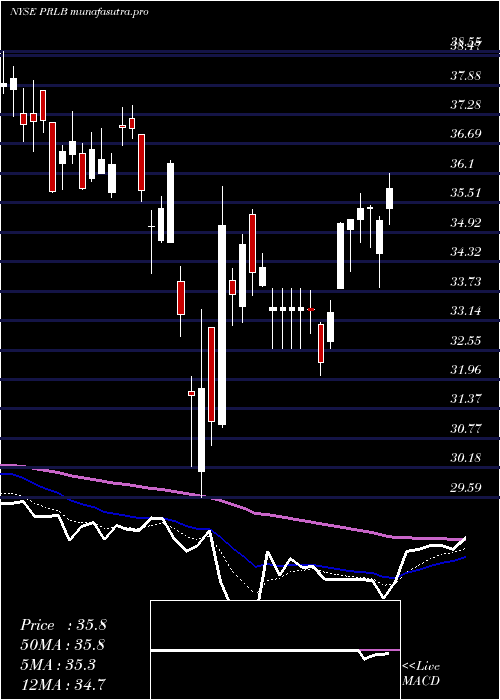Select the 36.1 price axis label
This screenshot has height=700, width=500.
click(462, 163)
